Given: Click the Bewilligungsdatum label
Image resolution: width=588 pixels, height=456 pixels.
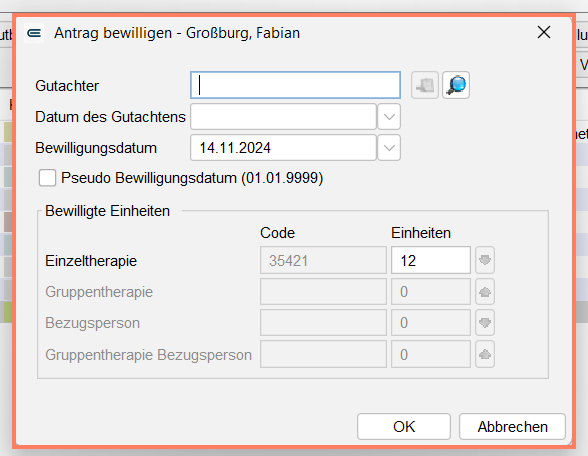Looking at the screenshot, I should coord(96,148).
